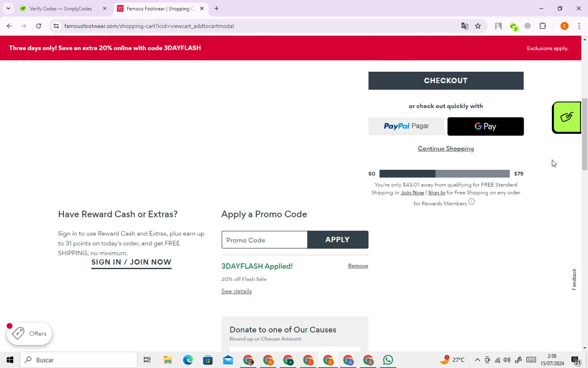This screenshot has height=368, width=588.
Task: Click the '3DAYFLASH Applied!' text
Action: 257,266
